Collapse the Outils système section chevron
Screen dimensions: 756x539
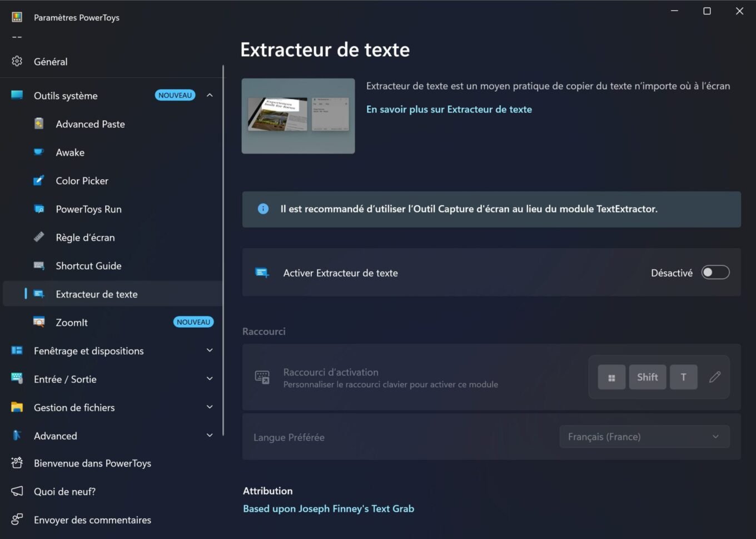pos(210,95)
